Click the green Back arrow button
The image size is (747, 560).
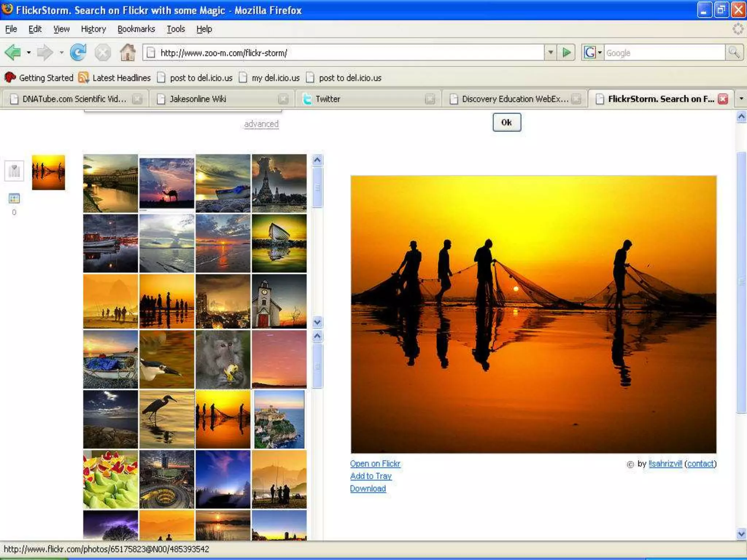point(13,53)
